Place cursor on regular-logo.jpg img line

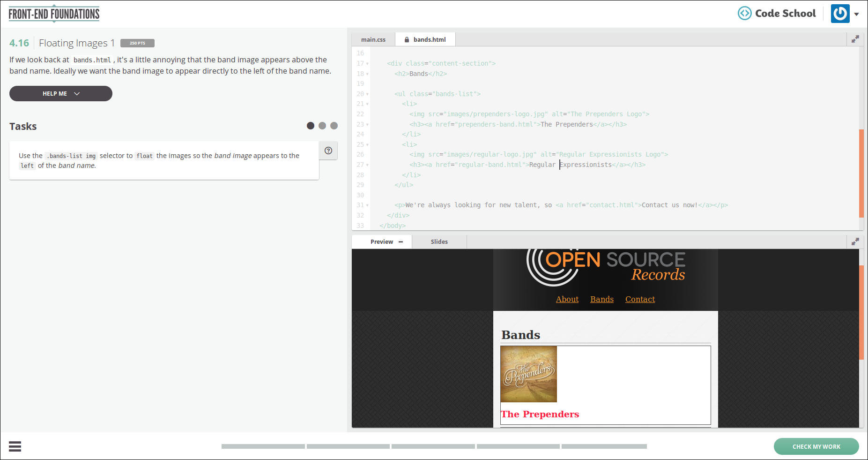click(x=539, y=154)
